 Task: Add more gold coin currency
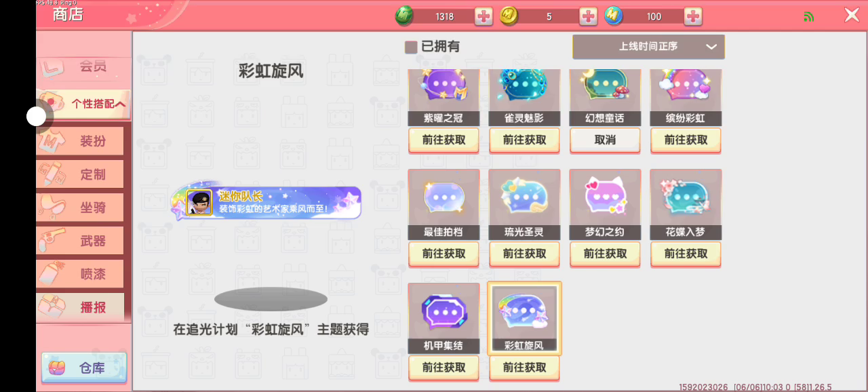589,16
